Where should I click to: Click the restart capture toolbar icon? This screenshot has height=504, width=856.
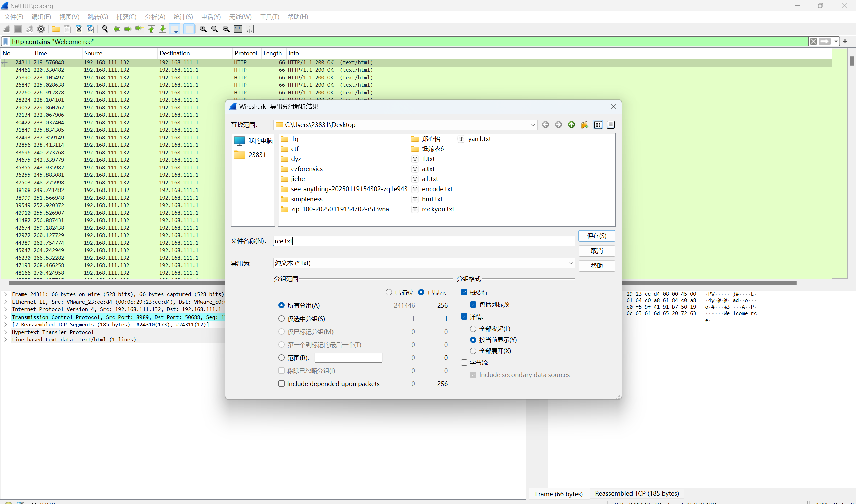pos(30,29)
